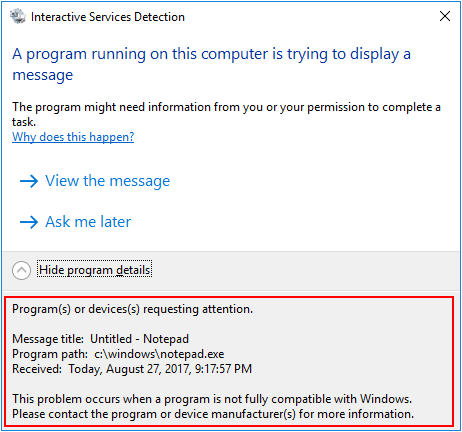Click the blue heading about displaying a message
This screenshot has height=432, width=462.
click(211, 64)
